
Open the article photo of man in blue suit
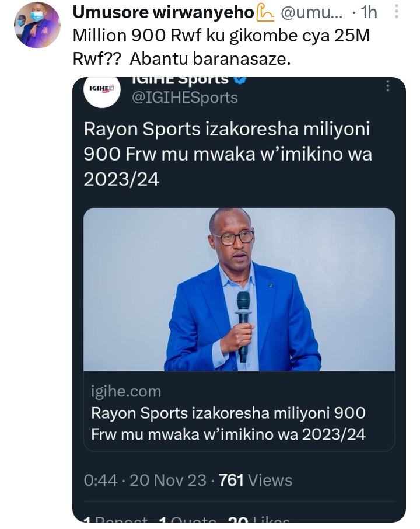coord(239,290)
